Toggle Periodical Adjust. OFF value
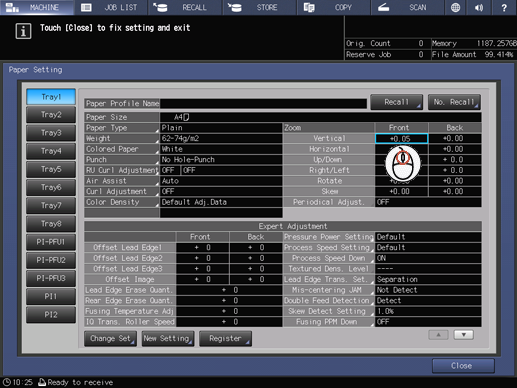 428,202
